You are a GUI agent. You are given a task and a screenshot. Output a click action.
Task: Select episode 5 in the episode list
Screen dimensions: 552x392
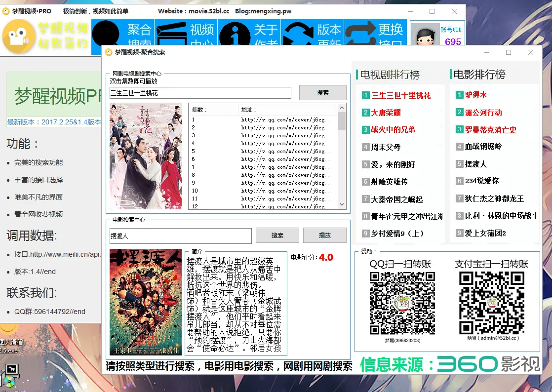194,151
